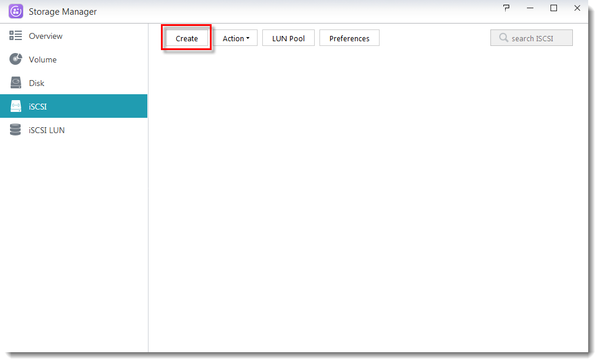Click the Create button
The height and width of the screenshot is (364, 600).
tap(187, 38)
